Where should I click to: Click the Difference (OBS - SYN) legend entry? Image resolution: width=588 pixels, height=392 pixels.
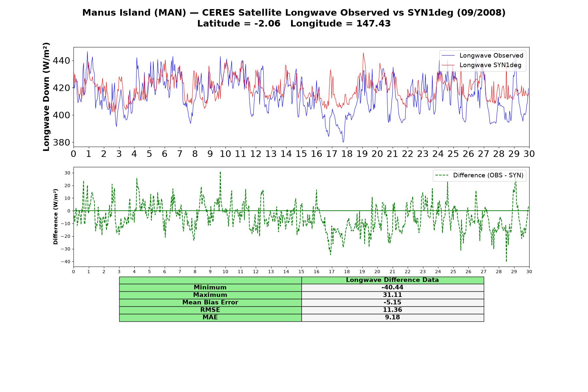point(479,175)
